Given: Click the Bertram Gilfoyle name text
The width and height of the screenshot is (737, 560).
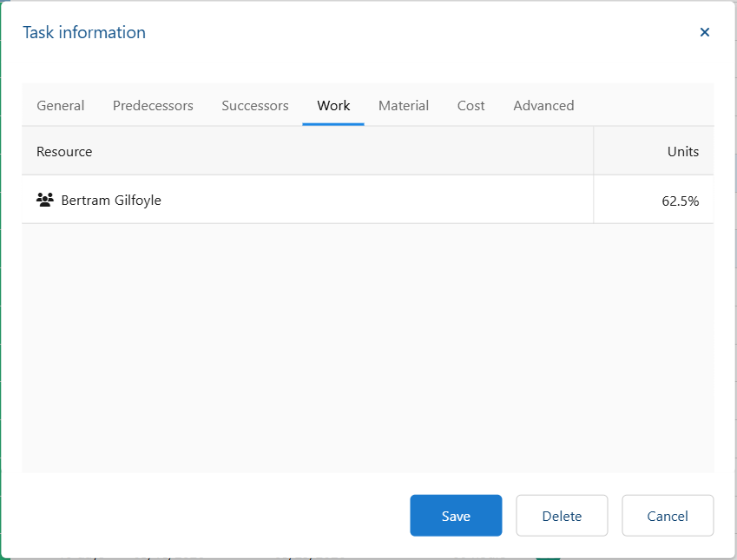Looking at the screenshot, I should (x=111, y=201).
